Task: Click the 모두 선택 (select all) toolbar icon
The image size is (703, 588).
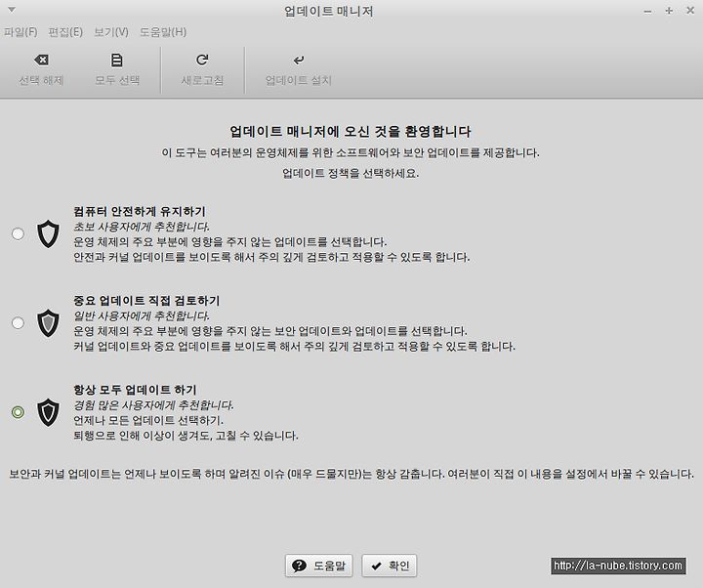Action: tap(117, 61)
